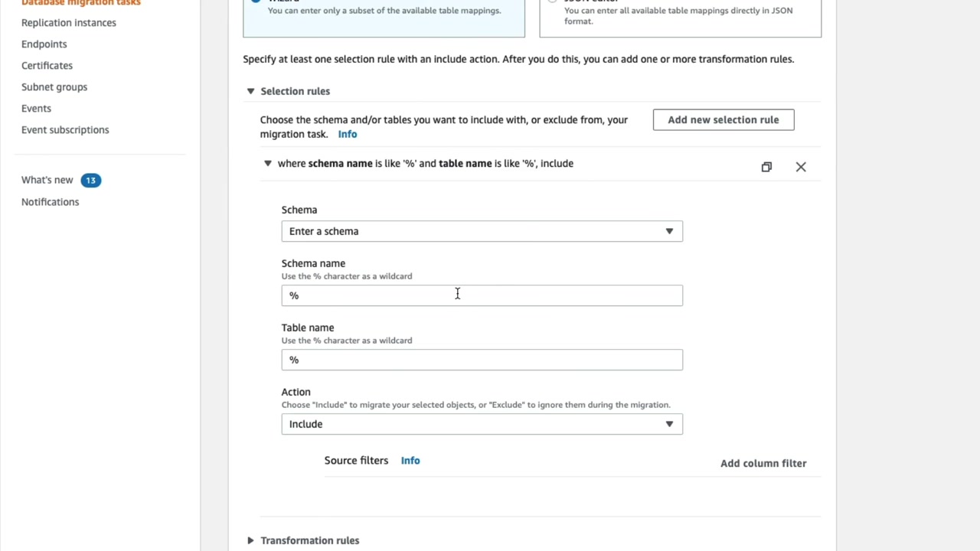
Task: Open the Info link next to Source filters
Action: pyautogui.click(x=410, y=461)
